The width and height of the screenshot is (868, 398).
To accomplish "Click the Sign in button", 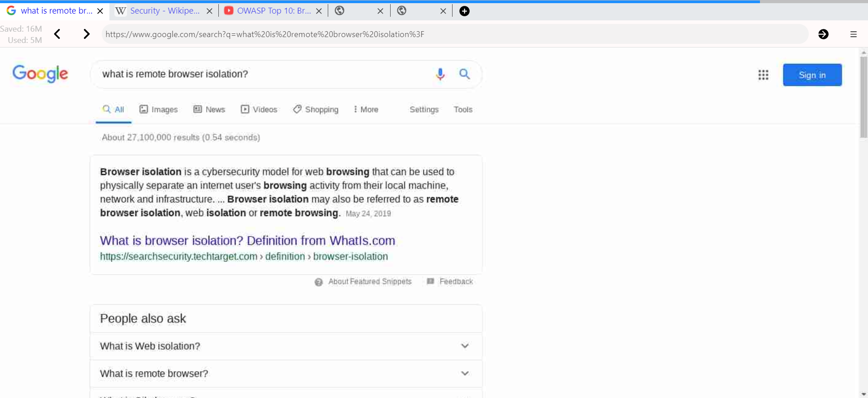I will pyautogui.click(x=812, y=75).
